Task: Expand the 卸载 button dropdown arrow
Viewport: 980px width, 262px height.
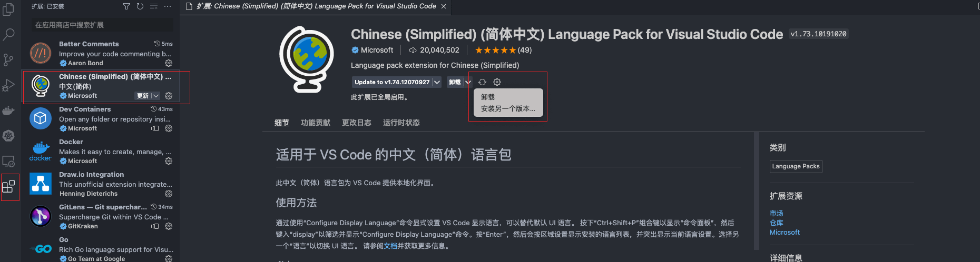Action: tap(468, 82)
